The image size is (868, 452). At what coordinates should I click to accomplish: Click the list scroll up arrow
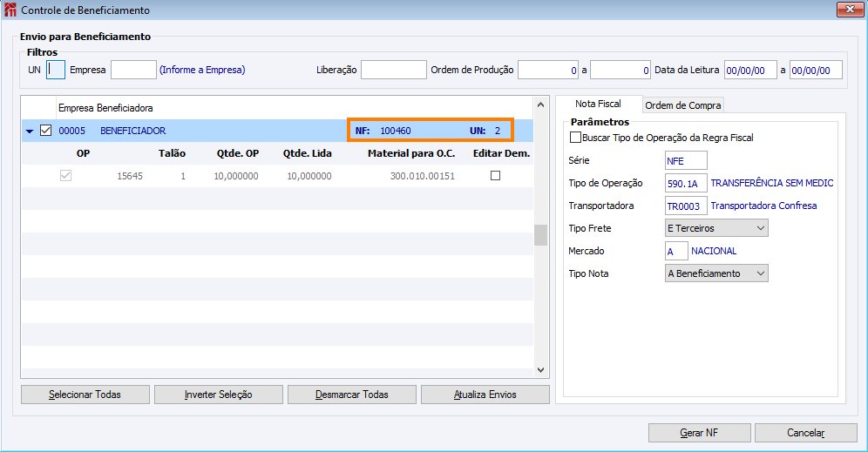click(541, 105)
